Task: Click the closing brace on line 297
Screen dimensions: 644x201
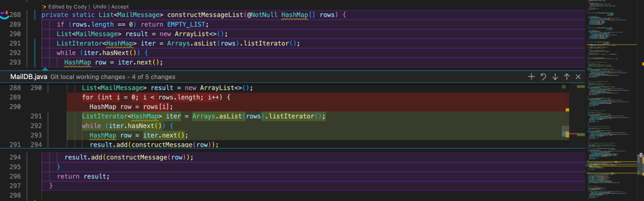Action: click(x=51, y=186)
